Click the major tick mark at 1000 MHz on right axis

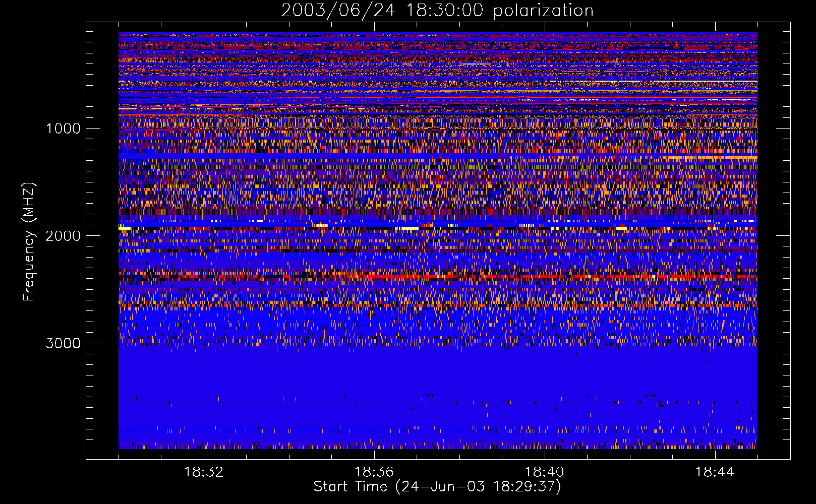coord(783,128)
